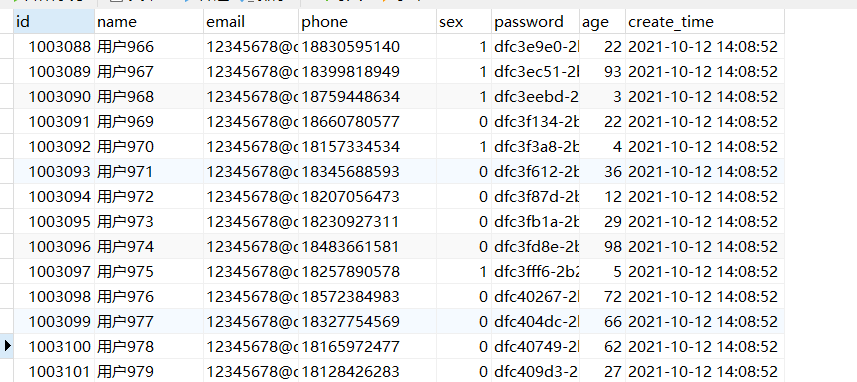Select the row marker beside id 1003093
Screen dimensions: 857x382
pyautogui.click(x=7, y=172)
